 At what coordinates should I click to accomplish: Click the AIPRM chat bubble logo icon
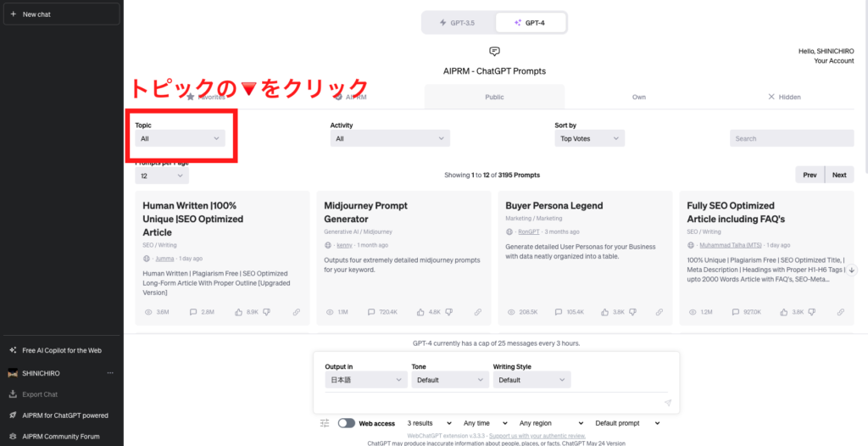pos(494,52)
